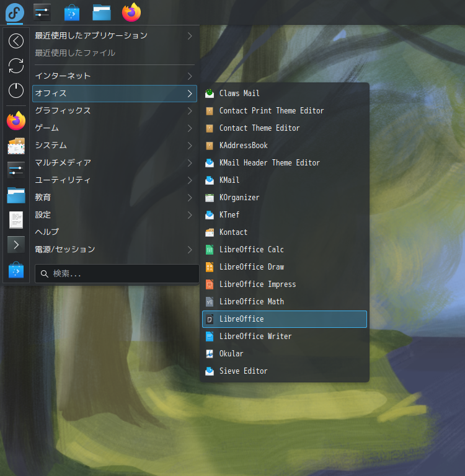
Task: Launch Sieve Editor
Action: coord(285,371)
